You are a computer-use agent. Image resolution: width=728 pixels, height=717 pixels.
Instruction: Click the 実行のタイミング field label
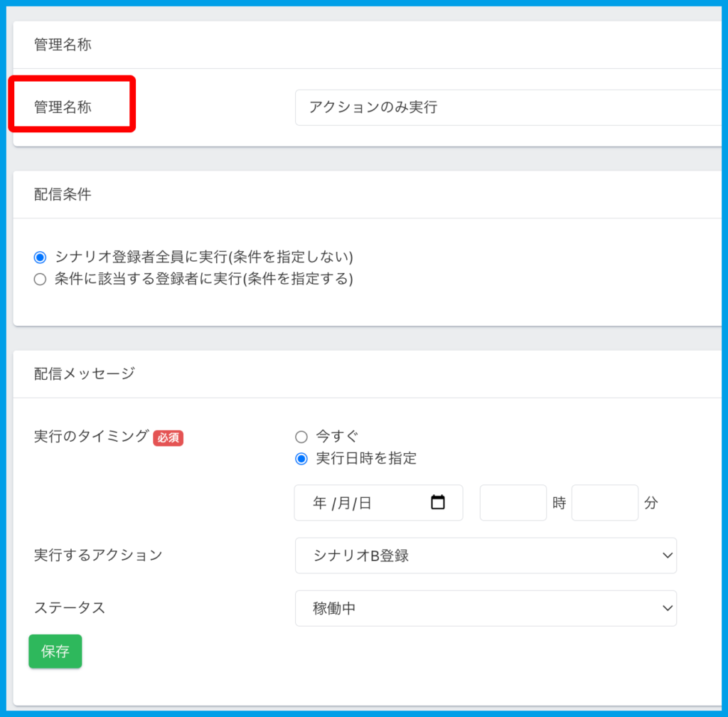92,437
